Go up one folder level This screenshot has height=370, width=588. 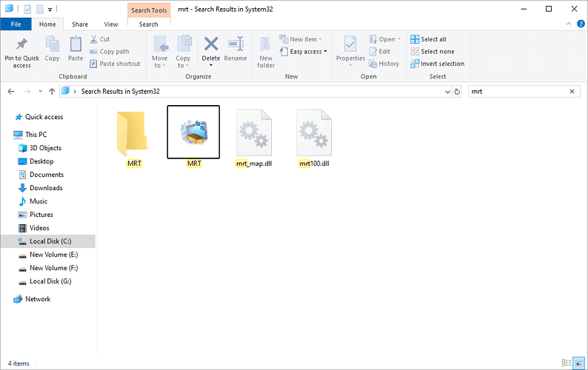[52, 92]
